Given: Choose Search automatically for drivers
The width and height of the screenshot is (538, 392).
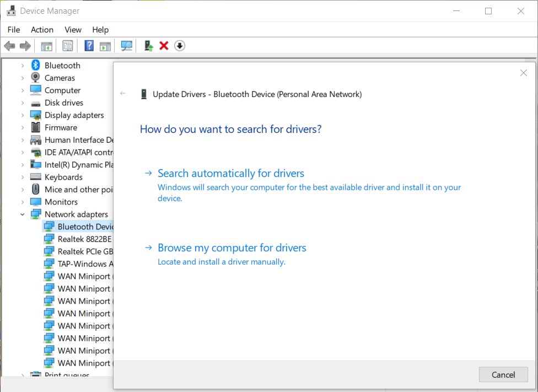Looking at the screenshot, I should tap(230, 173).
